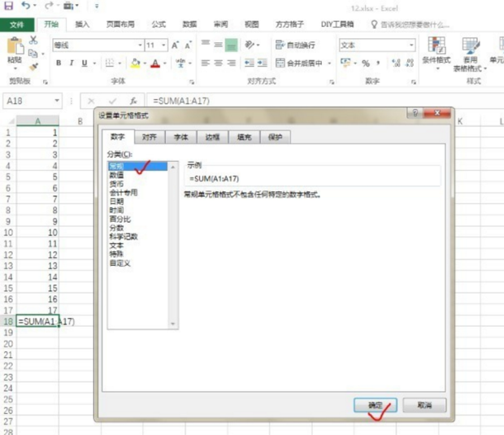The height and width of the screenshot is (435, 504).
Task: Click the dialog help question mark button
Action: (x=415, y=113)
